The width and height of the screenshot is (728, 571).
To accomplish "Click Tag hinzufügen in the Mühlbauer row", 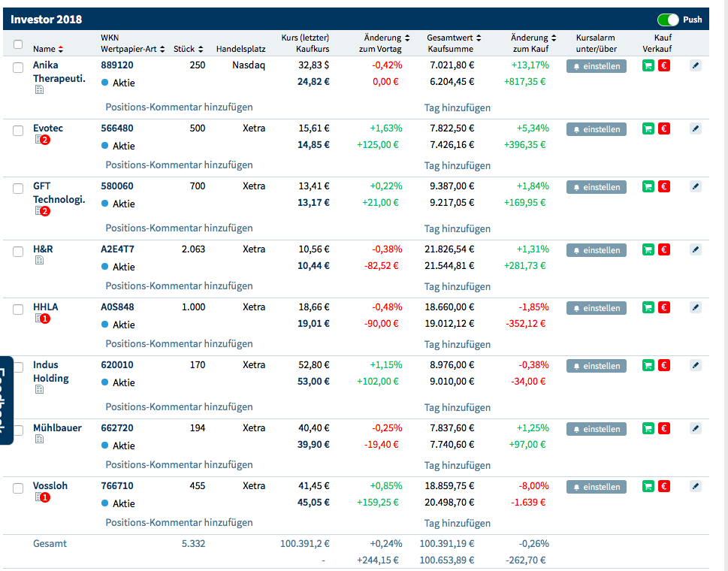I will point(458,466).
